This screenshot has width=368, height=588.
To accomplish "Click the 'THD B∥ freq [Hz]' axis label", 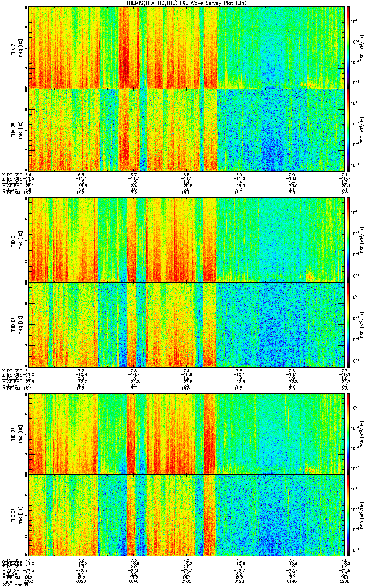I will (x=16, y=324).
